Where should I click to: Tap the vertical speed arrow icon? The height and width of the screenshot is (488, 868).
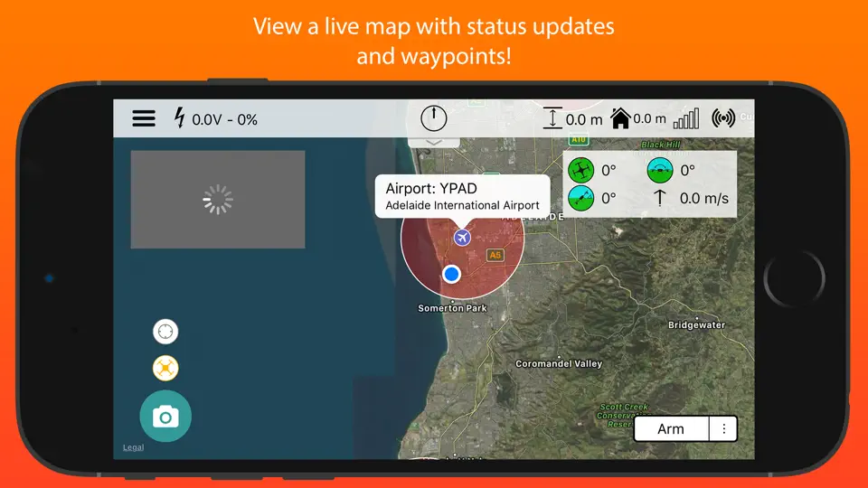point(660,198)
